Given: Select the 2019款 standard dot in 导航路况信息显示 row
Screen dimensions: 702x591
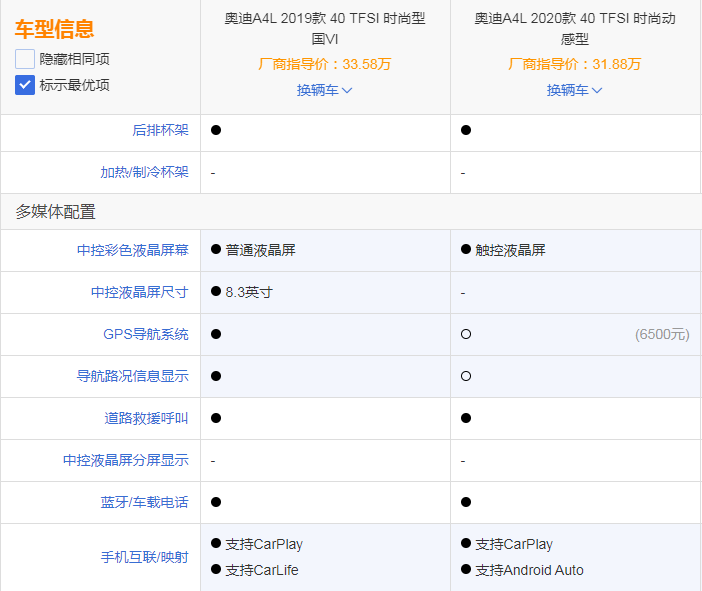Looking at the screenshot, I should [216, 376].
